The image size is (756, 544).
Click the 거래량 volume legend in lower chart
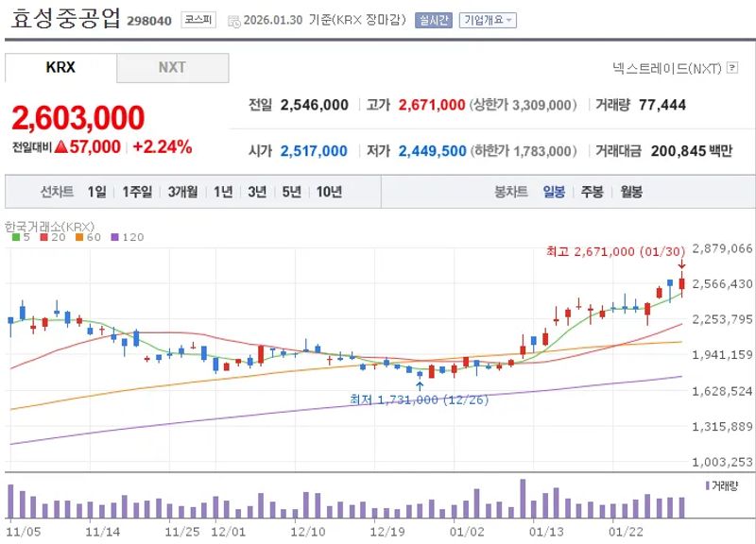(722, 485)
